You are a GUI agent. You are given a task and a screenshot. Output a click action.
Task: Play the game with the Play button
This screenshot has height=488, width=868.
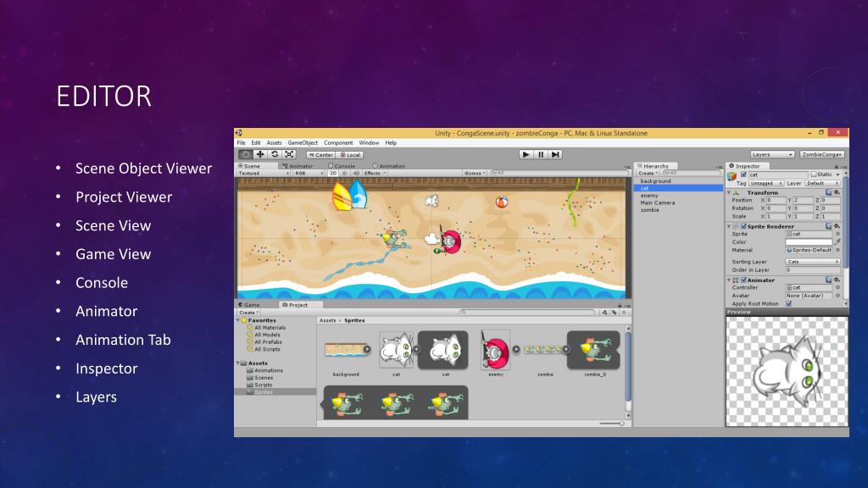[x=526, y=155]
